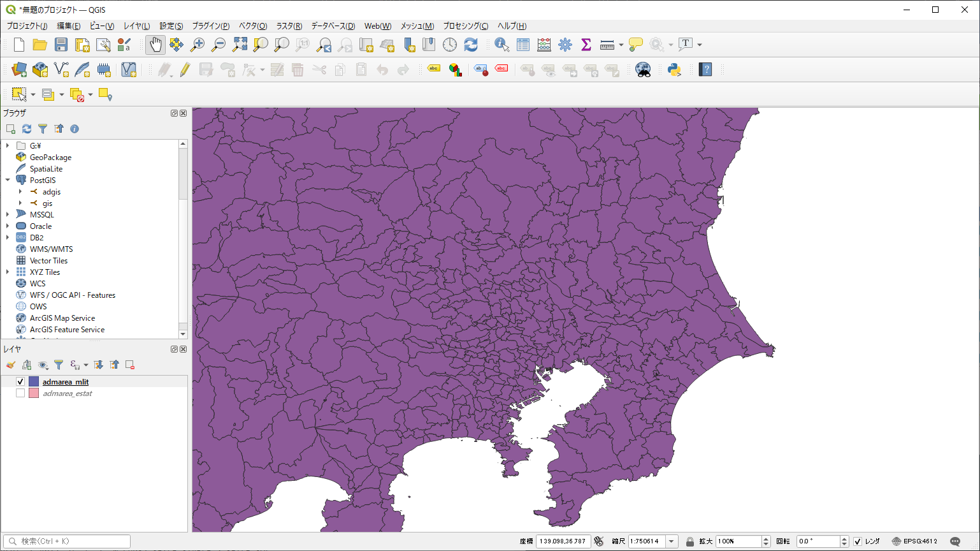Select WMS/WMTS in browser
The image size is (980, 551).
click(x=51, y=249)
